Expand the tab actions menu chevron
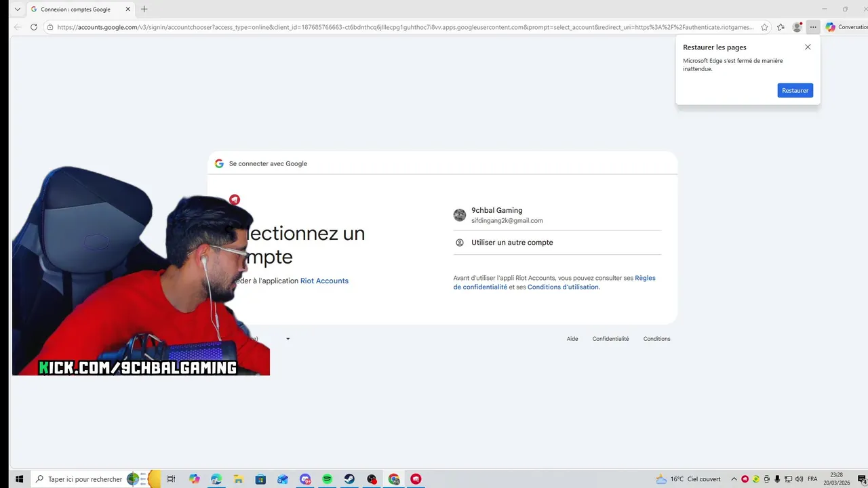 [x=18, y=9]
